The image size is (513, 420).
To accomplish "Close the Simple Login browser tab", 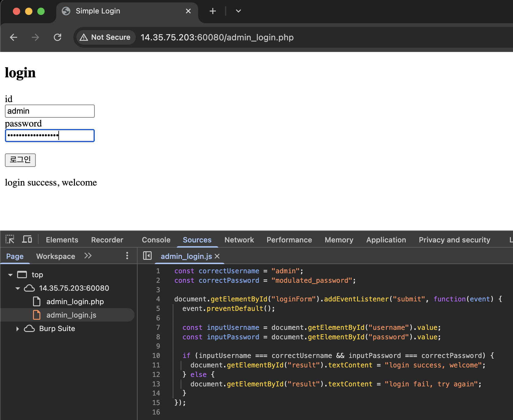I will pos(188,11).
